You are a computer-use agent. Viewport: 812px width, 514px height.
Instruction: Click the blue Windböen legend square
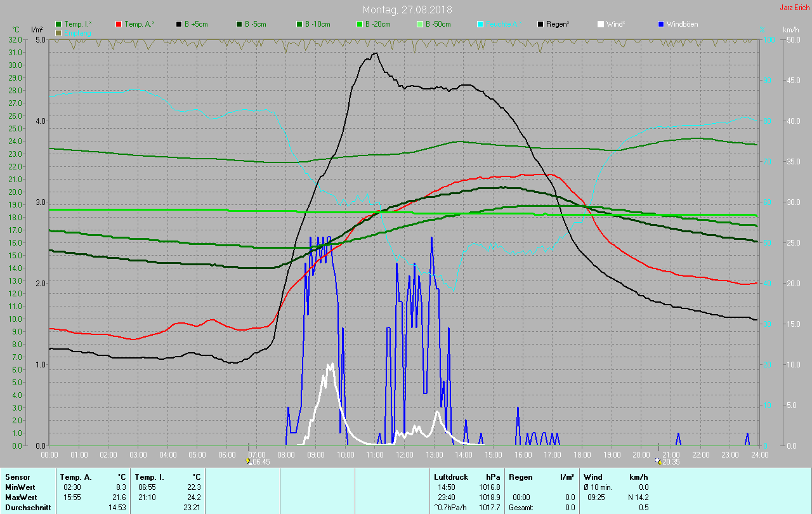[x=661, y=24]
